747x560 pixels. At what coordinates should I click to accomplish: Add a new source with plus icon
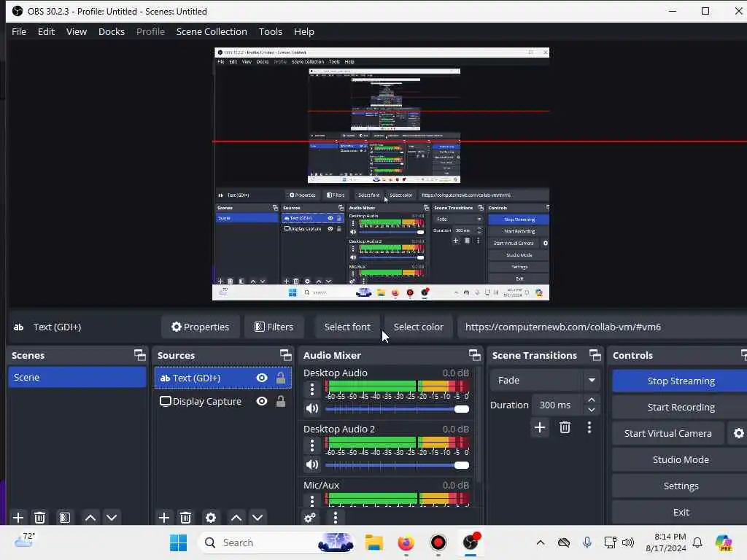(x=164, y=518)
